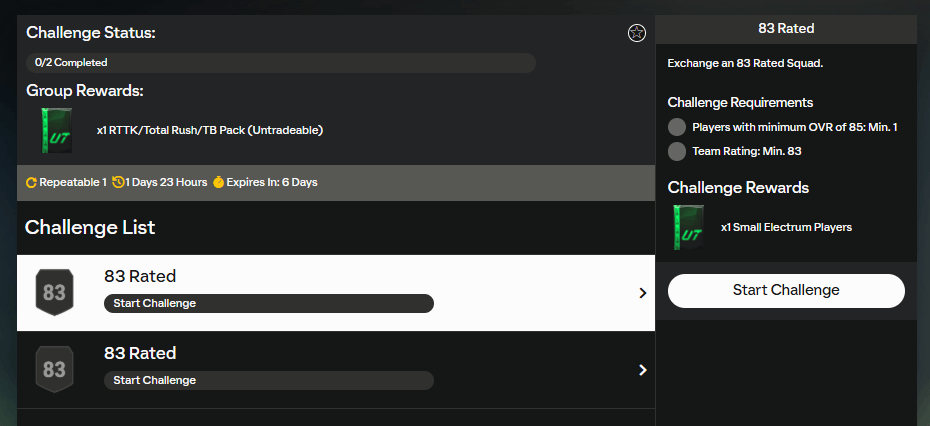Expand the second 83 Rated challenge chevron
Screen dimensions: 930x426
pyautogui.click(x=642, y=370)
